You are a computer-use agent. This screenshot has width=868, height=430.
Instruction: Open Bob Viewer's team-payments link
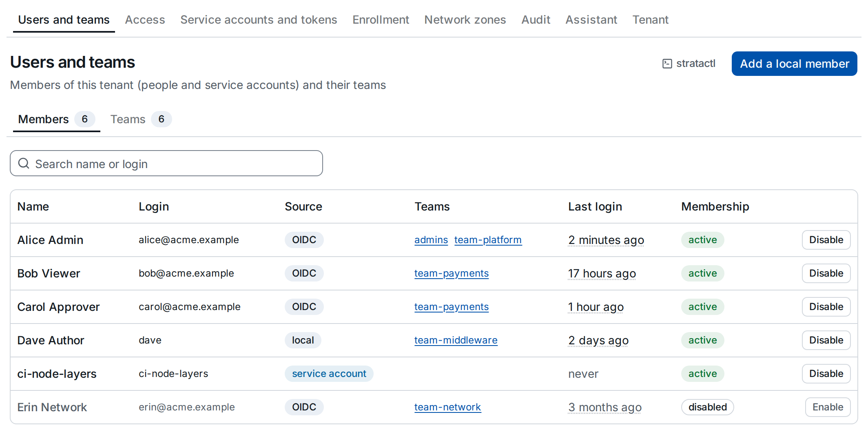[x=452, y=273]
